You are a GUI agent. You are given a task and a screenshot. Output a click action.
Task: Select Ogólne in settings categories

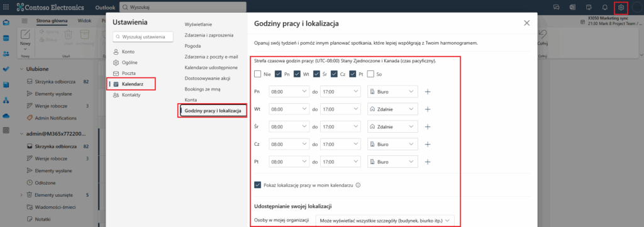click(130, 62)
